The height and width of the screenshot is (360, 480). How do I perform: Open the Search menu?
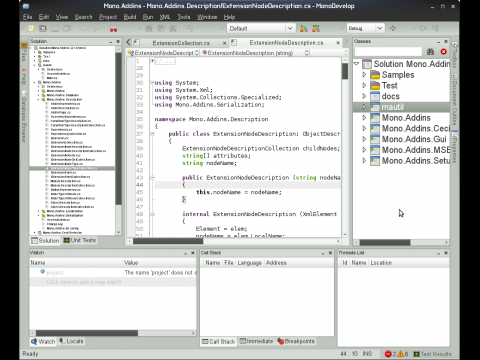(x=83, y=17)
